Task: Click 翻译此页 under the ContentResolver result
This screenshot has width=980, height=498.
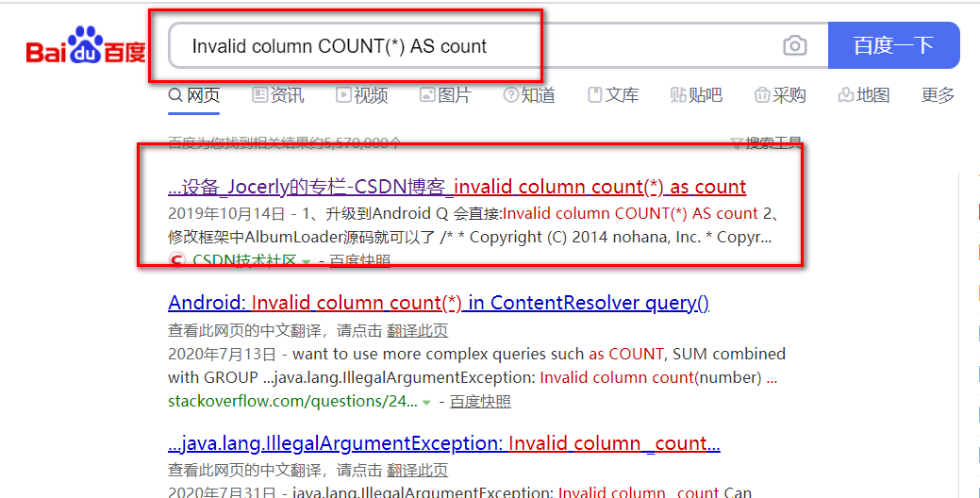Action: coord(418,330)
